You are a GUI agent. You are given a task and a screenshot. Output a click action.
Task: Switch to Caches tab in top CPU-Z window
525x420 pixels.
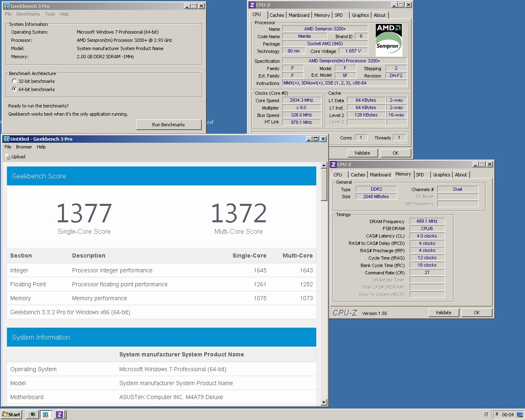(277, 15)
